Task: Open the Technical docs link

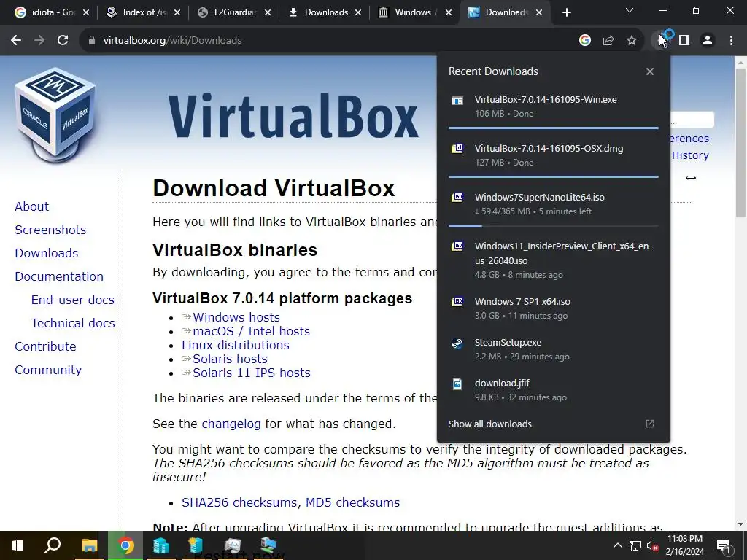Action: (73, 323)
